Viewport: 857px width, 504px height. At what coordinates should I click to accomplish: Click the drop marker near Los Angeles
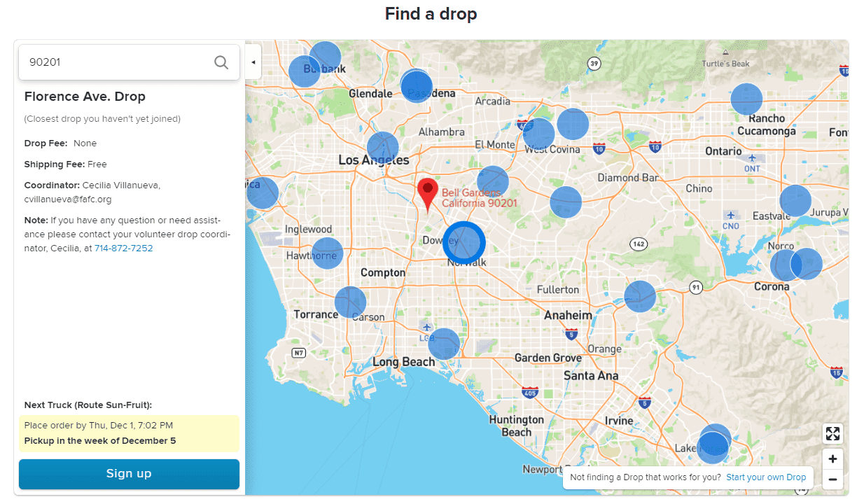click(x=383, y=148)
